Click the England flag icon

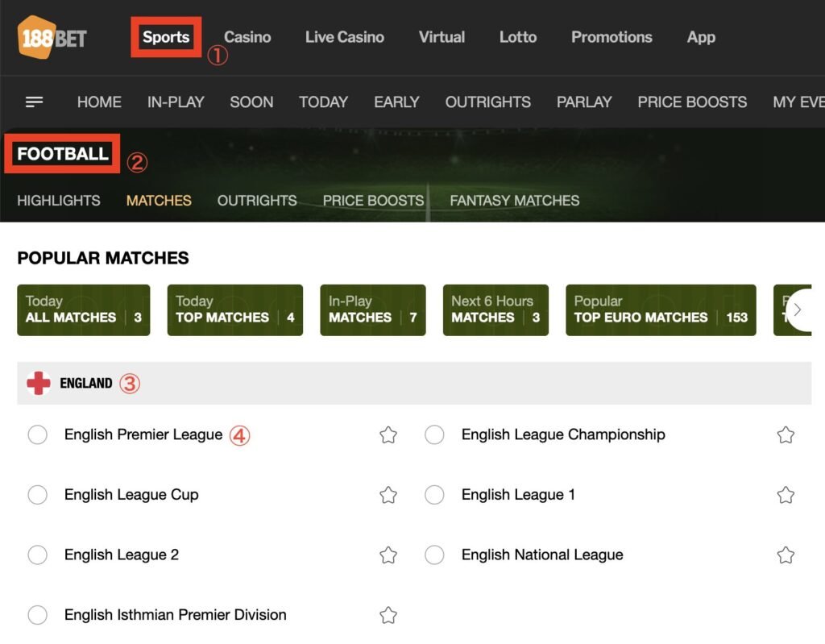(x=38, y=384)
